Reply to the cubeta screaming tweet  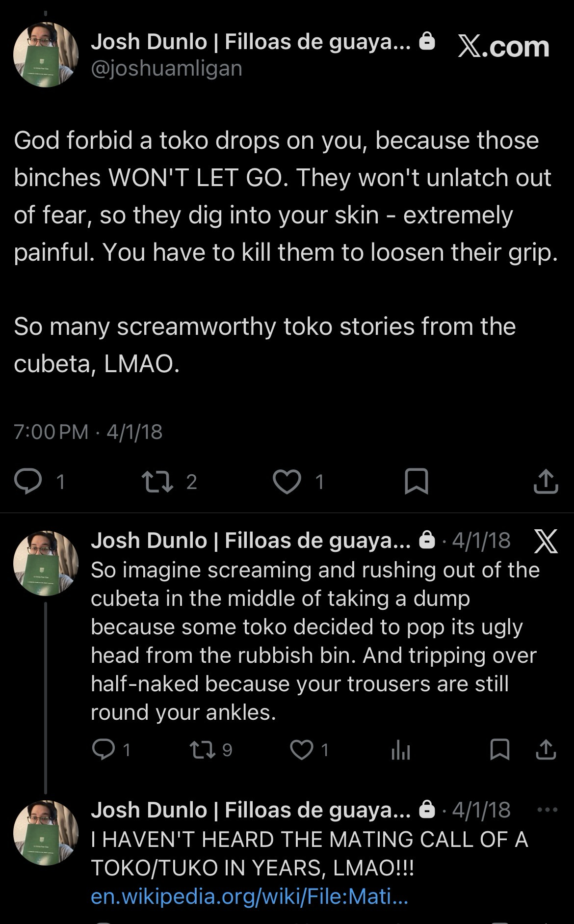tap(104, 750)
